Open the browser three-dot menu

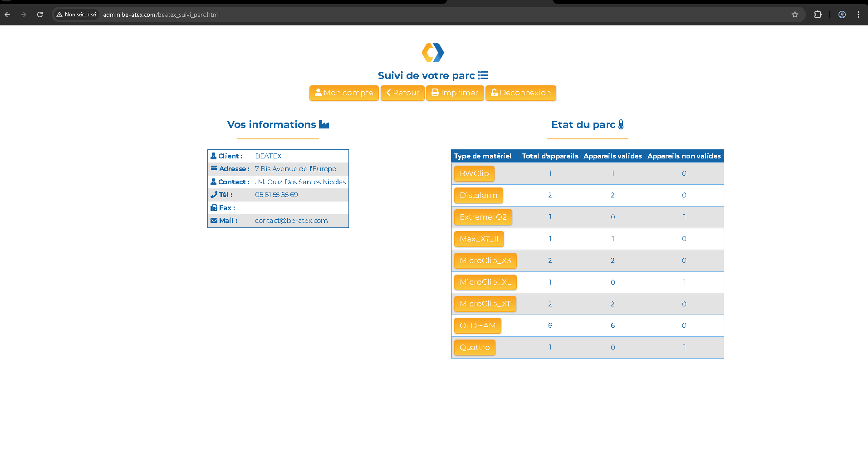(x=858, y=15)
